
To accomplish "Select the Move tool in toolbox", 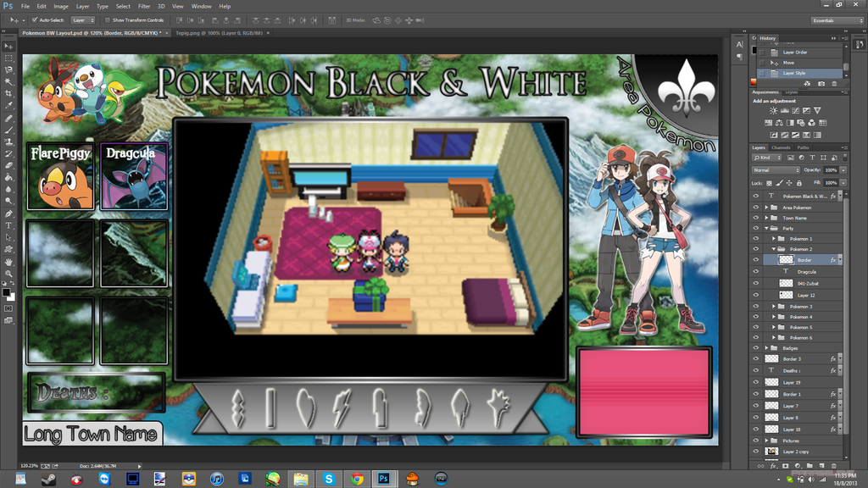I will (x=8, y=47).
